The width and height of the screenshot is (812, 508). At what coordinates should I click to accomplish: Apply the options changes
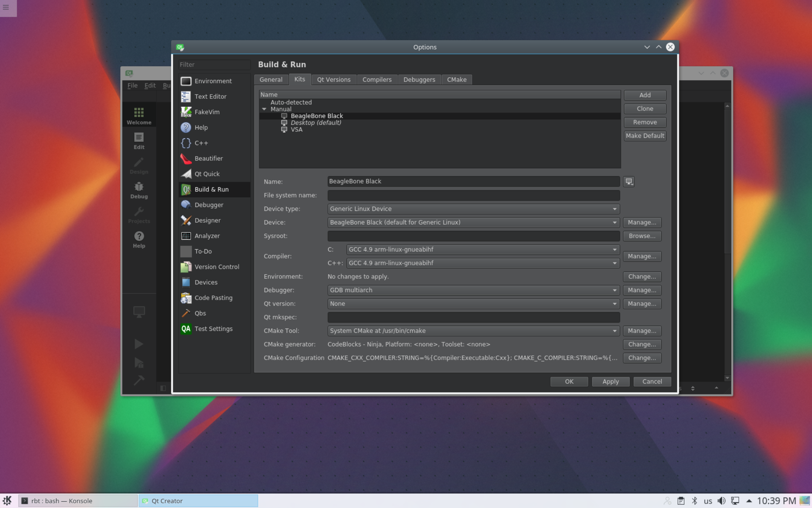tap(610, 381)
